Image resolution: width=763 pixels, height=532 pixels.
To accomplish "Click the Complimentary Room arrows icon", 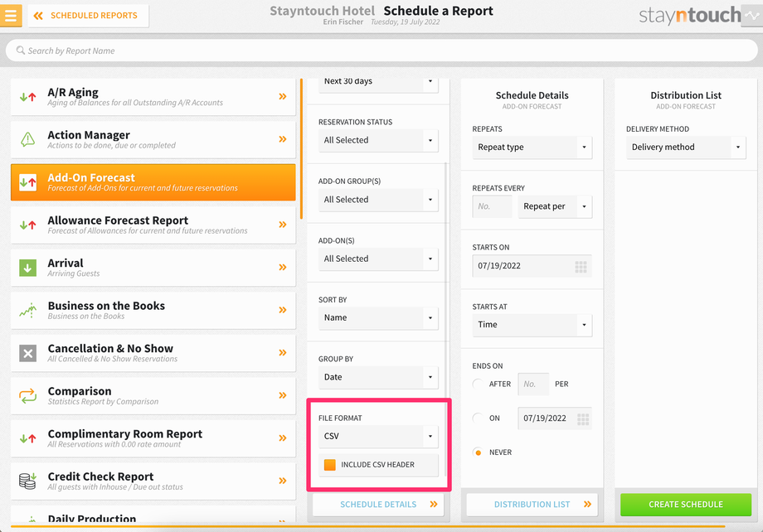I will tap(27, 438).
